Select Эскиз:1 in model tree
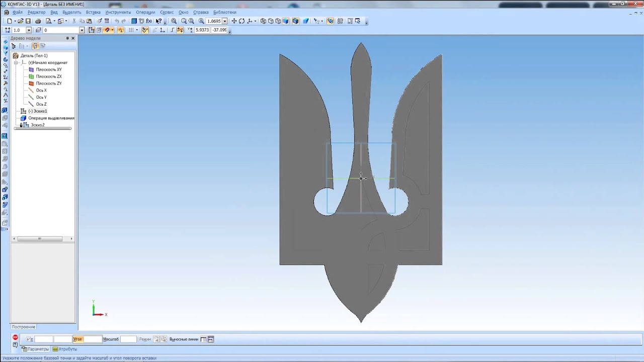Viewport: 644px width, 362px height. click(37, 111)
